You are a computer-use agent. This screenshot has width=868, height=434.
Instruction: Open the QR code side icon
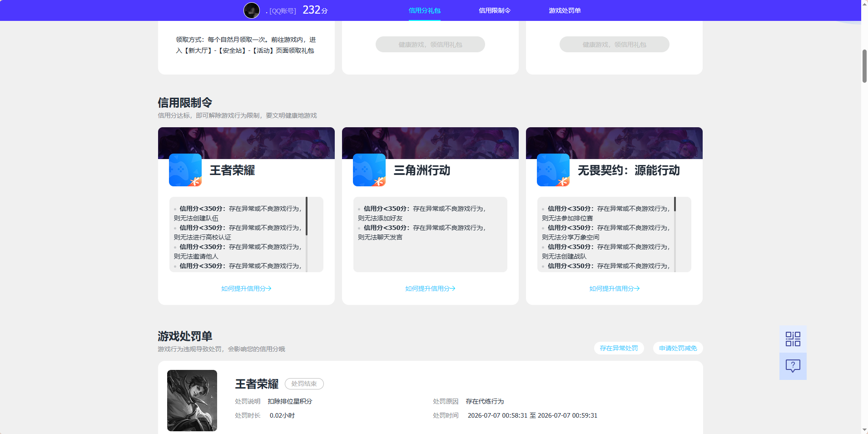(793, 339)
